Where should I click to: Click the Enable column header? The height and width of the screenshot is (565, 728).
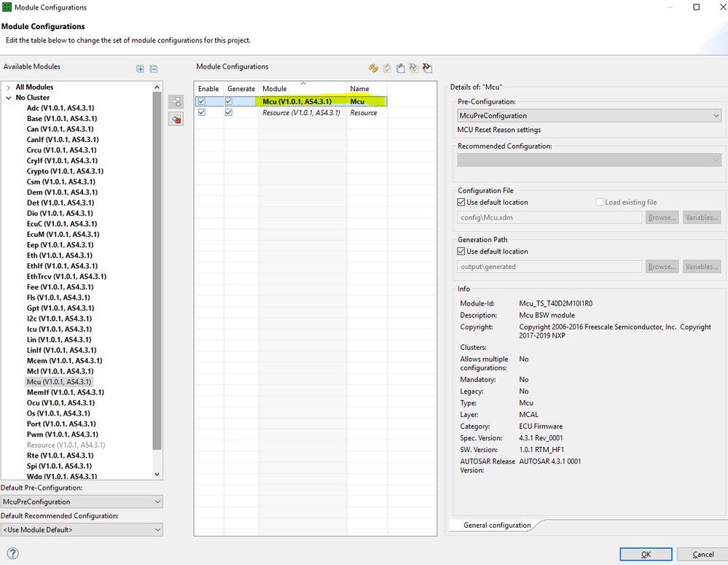(x=208, y=88)
